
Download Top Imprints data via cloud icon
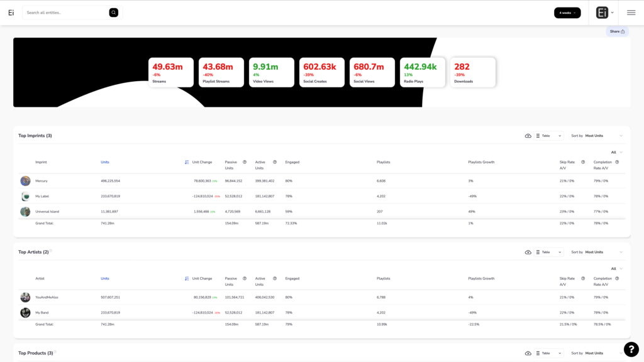(528, 136)
